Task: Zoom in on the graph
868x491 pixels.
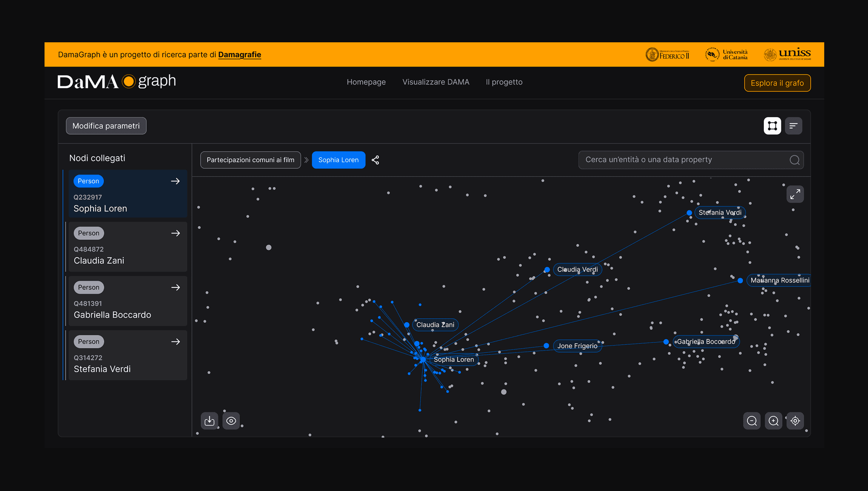Action: tap(773, 421)
